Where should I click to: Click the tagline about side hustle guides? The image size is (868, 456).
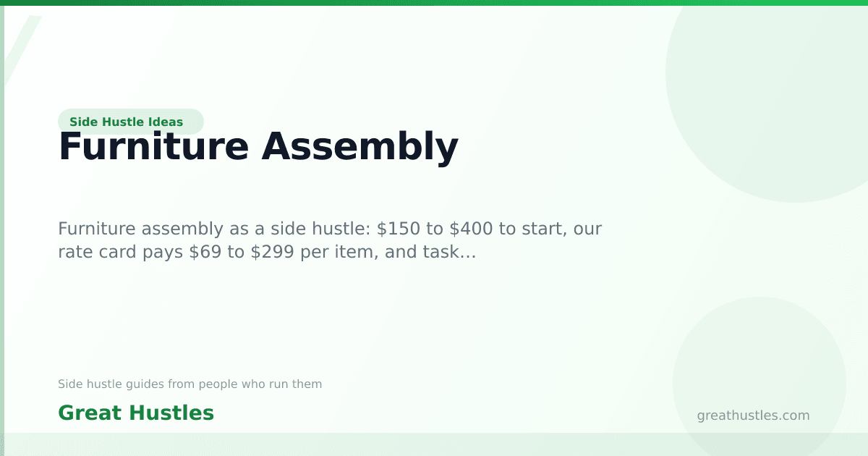(x=190, y=384)
